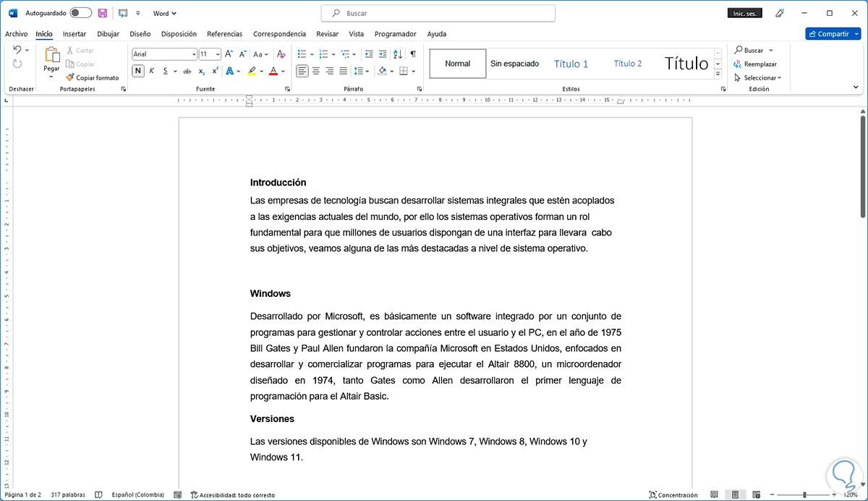Image resolution: width=868 pixels, height=501 pixels.
Task: Switch to the Referencias tab
Action: click(x=225, y=34)
